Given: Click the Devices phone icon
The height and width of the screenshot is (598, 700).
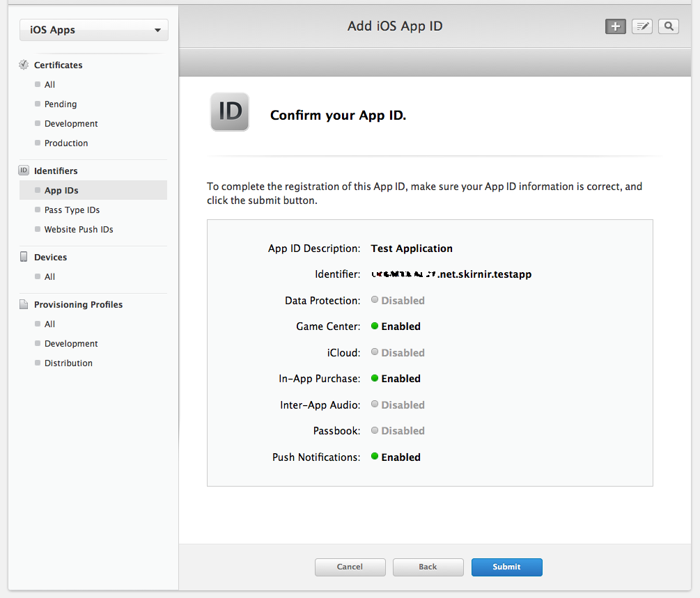Looking at the screenshot, I should pos(24,257).
